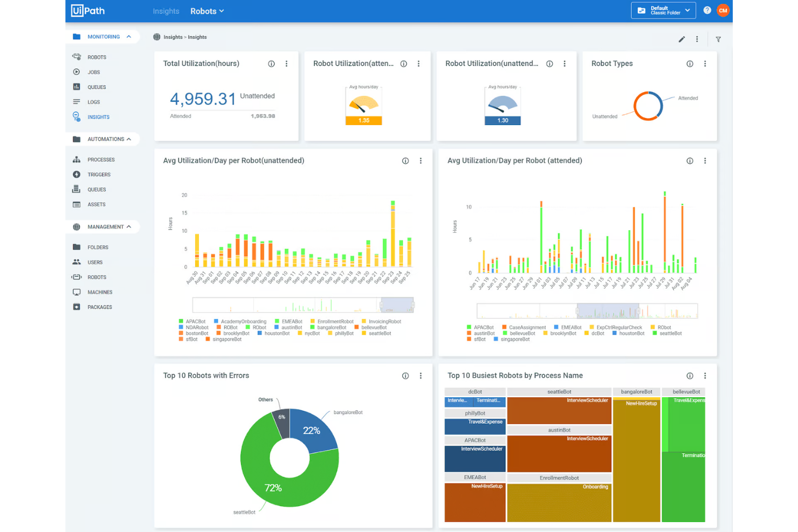Open the Robots dropdown in top bar
This screenshot has height=532, width=798.
[207, 11]
